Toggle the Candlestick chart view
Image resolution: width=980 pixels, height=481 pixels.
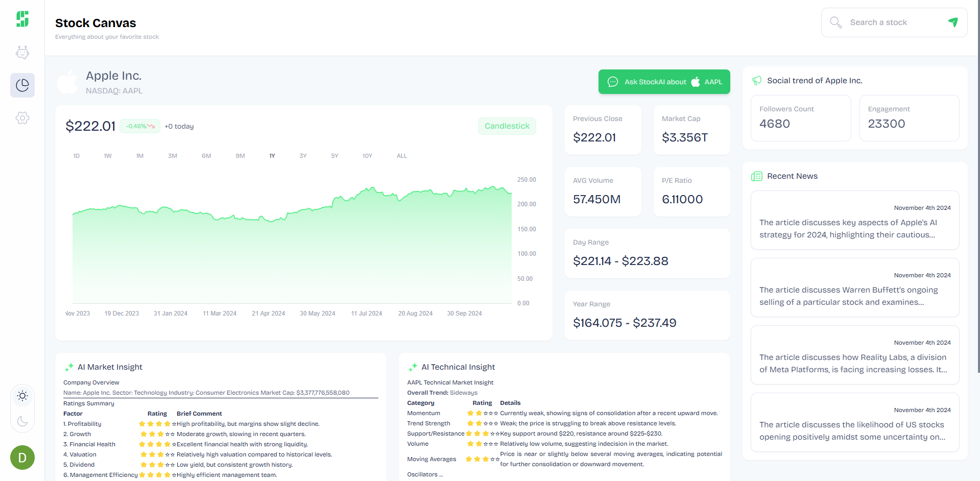pyautogui.click(x=507, y=126)
